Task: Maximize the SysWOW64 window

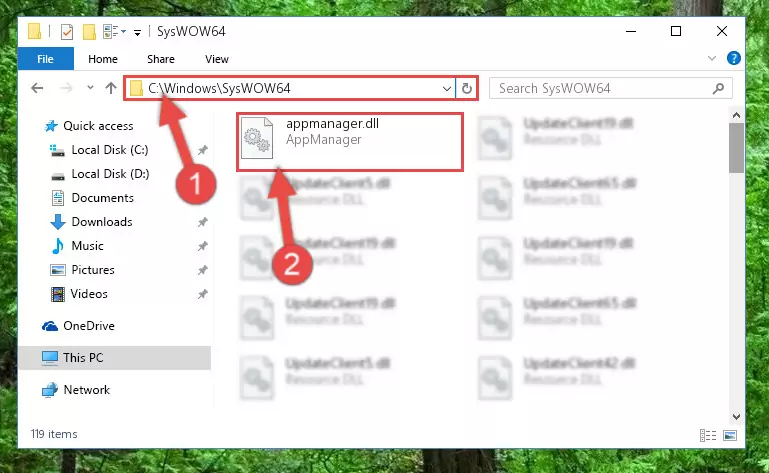Action: [676, 31]
